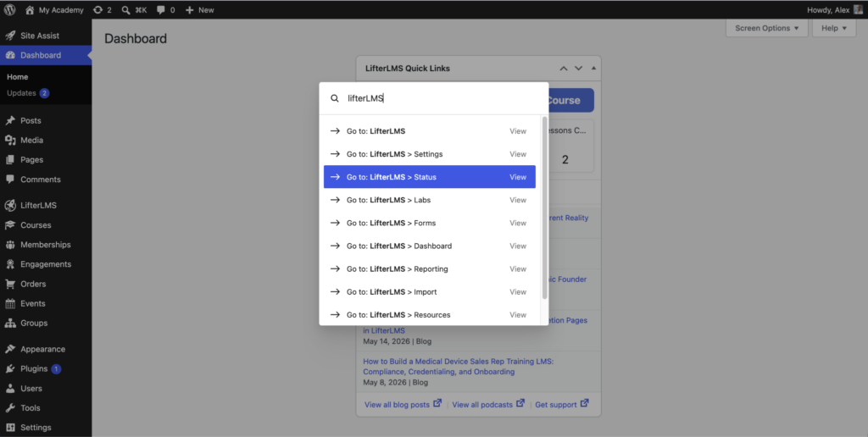Click the Users person icon

[x=10, y=389]
